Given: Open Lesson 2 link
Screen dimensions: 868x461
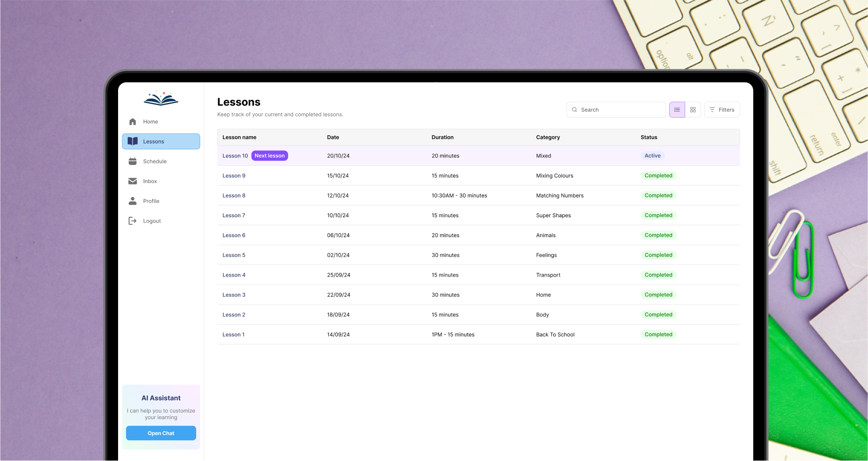Looking at the screenshot, I should pos(234,315).
